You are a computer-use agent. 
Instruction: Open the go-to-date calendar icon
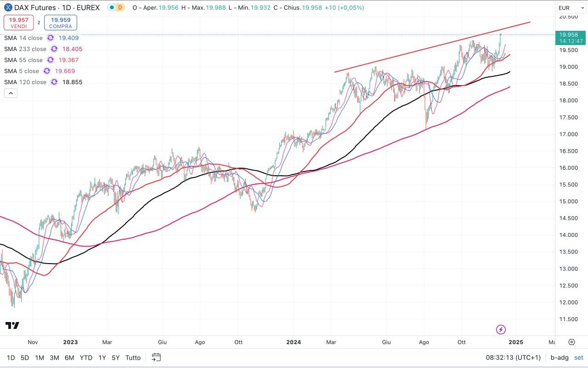coord(156,357)
